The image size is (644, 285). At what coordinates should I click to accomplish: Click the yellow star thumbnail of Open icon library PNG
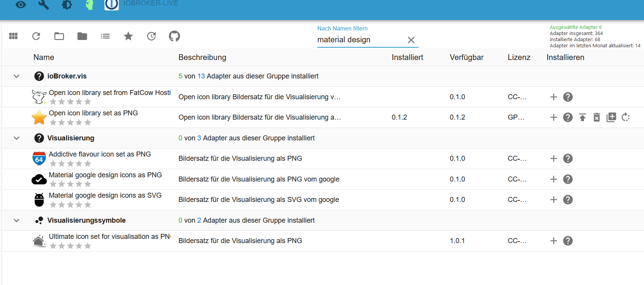click(39, 117)
